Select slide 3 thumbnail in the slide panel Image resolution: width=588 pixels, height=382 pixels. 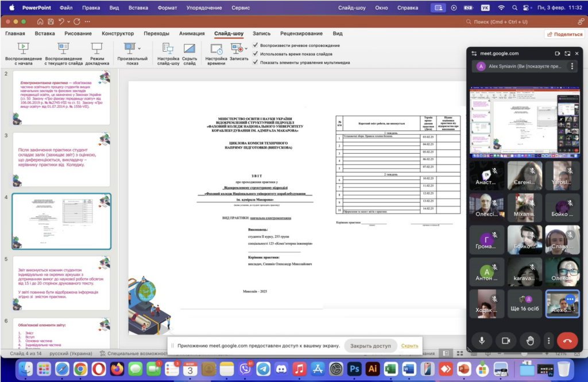(x=61, y=159)
